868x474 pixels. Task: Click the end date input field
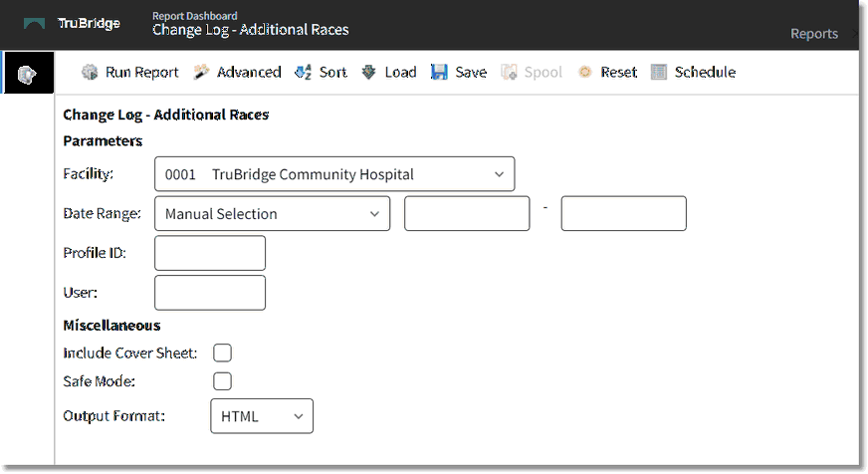623,214
